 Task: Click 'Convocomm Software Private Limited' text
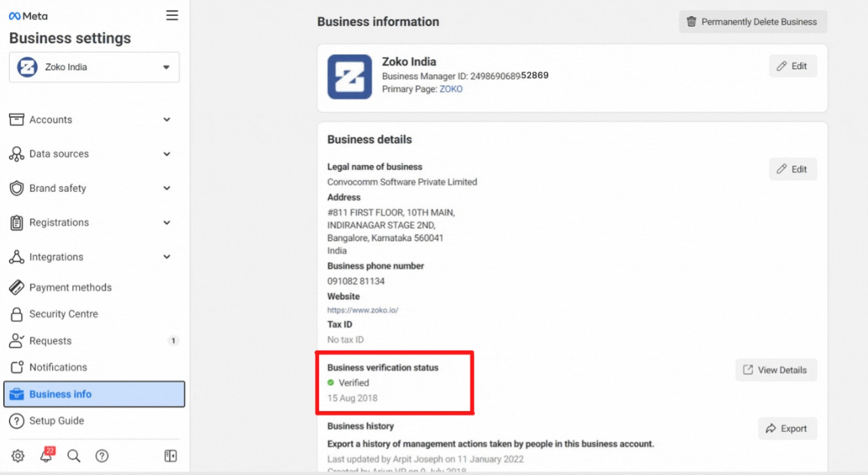click(x=402, y=182)
